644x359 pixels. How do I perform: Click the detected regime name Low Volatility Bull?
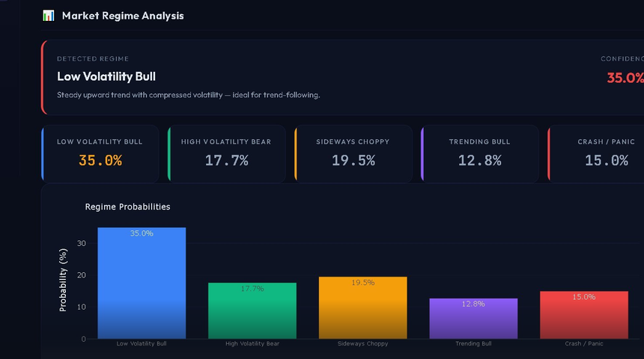click(x=106, y=77)
